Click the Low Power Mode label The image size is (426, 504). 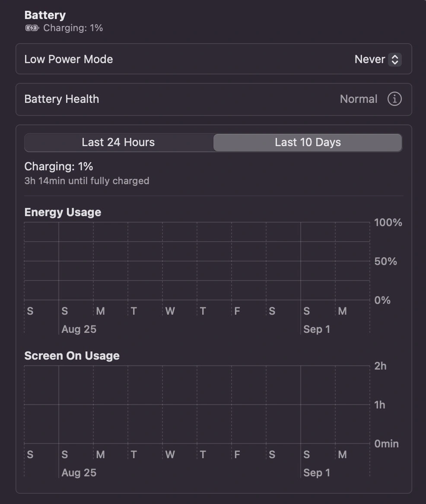point(69,59)
